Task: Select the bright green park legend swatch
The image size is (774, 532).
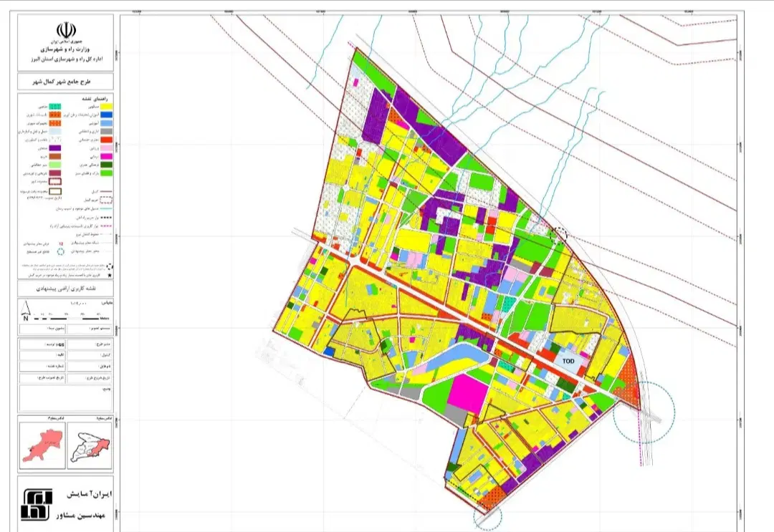Action: pos(106,173)
